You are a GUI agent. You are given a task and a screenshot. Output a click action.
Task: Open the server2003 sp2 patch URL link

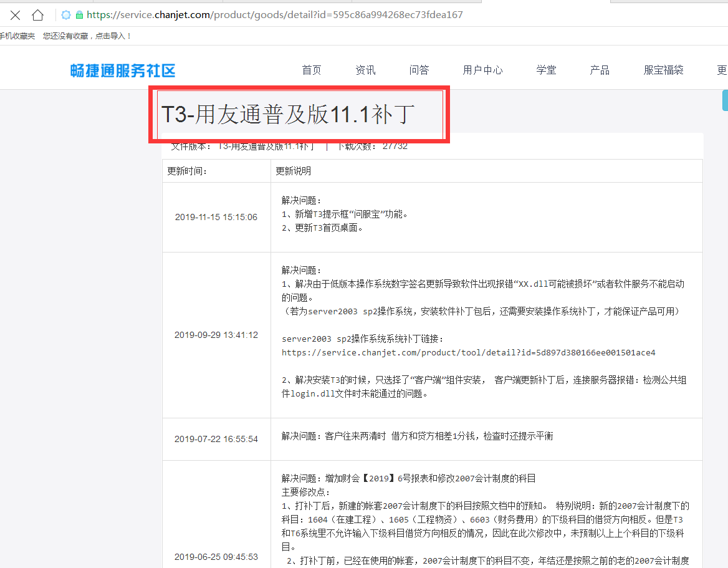pyautogui.click(x=469, y=352)
